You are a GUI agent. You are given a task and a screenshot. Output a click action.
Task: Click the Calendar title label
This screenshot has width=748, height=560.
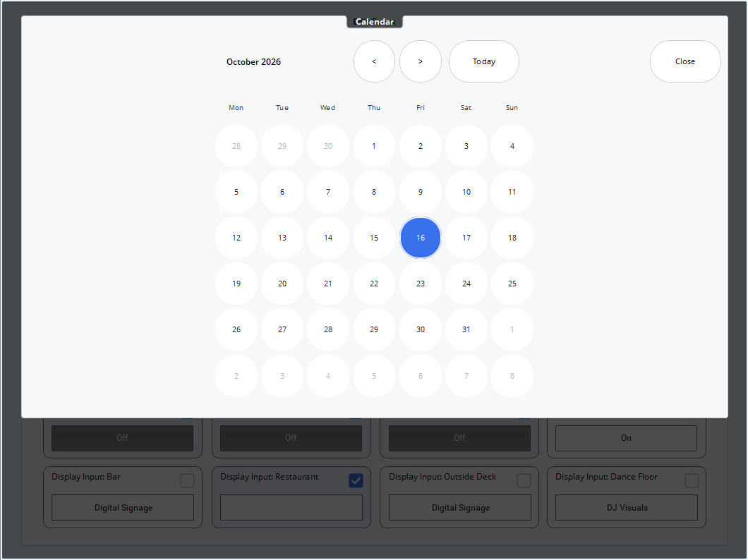point(375,22)
